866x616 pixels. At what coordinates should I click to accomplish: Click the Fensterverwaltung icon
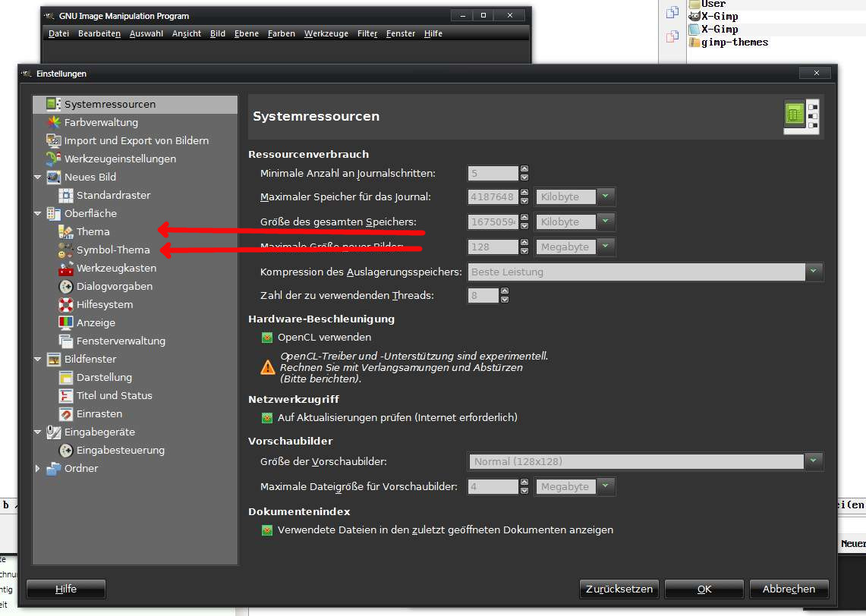pos(66,341)
